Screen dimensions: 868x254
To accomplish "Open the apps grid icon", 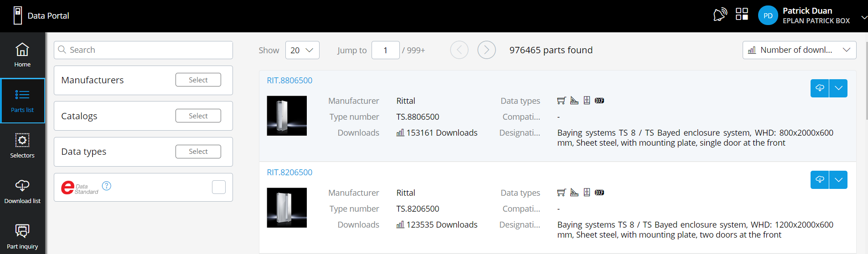I will click(742, 14).
